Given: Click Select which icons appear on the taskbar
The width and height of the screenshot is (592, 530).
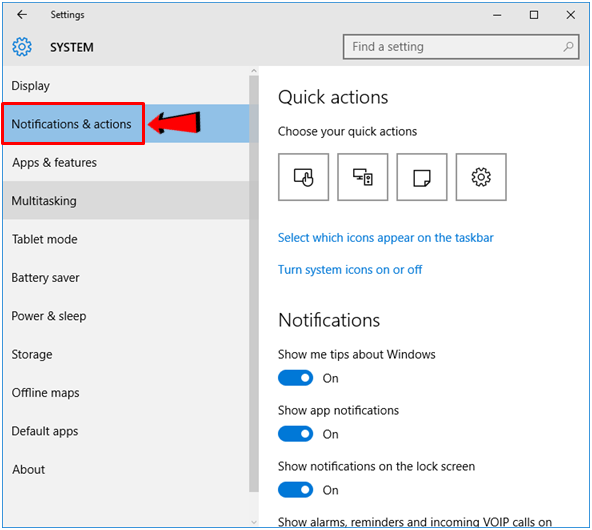Looking at the screenshot, I should 385,238.
